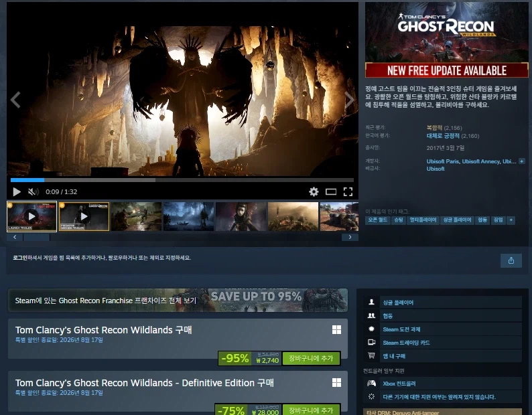532x415 pixels.
Task: Click the trading cards icon
Action: click(371, 343)
